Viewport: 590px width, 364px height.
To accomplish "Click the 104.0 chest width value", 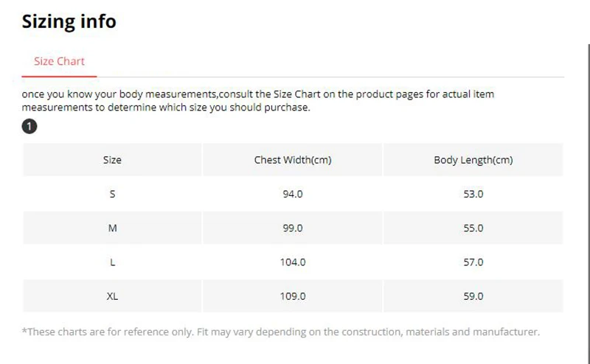I will point(293,262).
